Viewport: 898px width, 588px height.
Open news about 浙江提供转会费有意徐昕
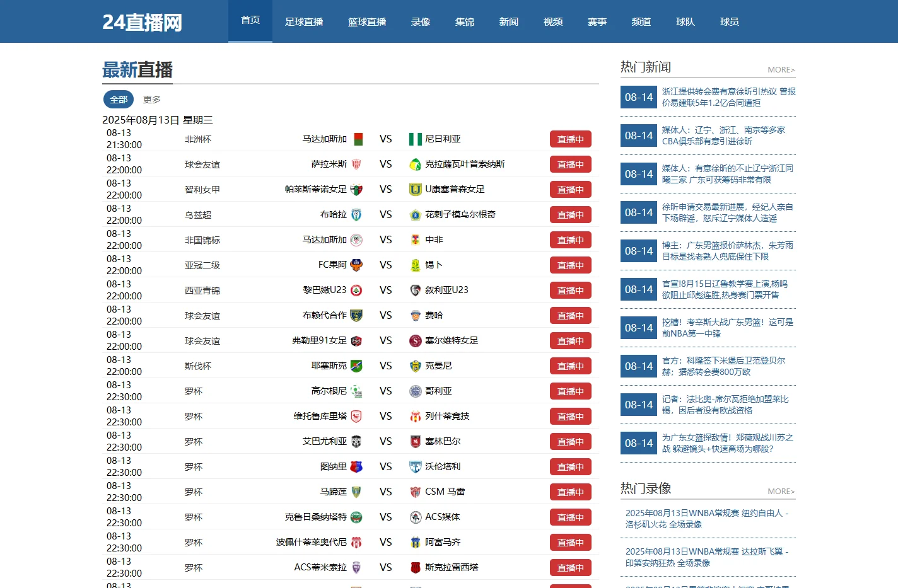pyautogui.click(x=729, y=97)
